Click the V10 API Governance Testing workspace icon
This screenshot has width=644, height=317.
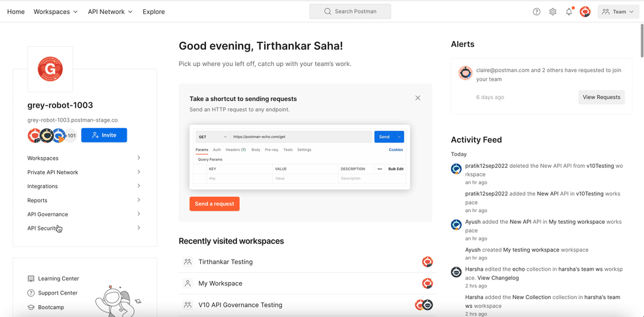(188, 305)
